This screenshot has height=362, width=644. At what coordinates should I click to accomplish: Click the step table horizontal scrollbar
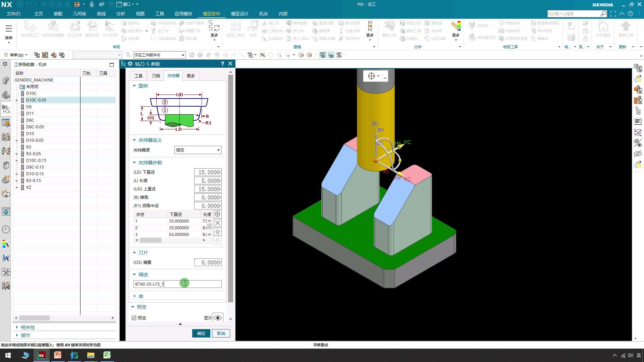[151, 240]
